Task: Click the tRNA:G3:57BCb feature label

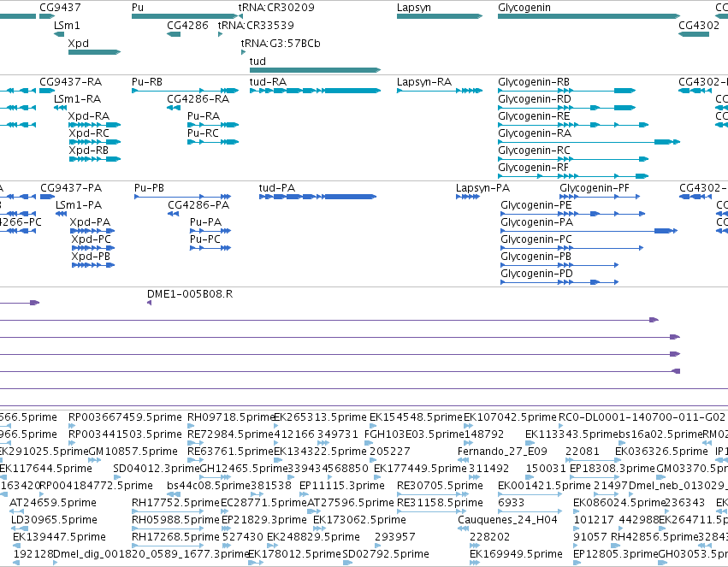Action: [x=281, y=43]
